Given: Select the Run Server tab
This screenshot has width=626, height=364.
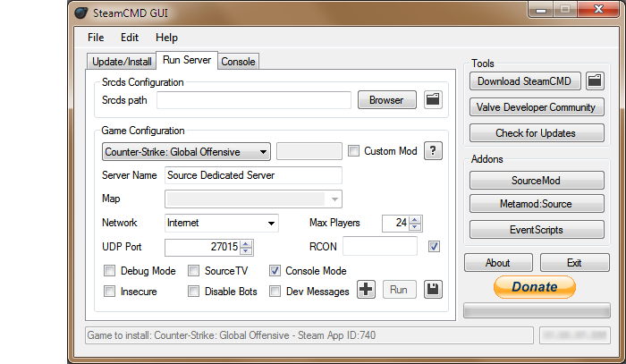Looking at the screenshot, I should (187, 60).
